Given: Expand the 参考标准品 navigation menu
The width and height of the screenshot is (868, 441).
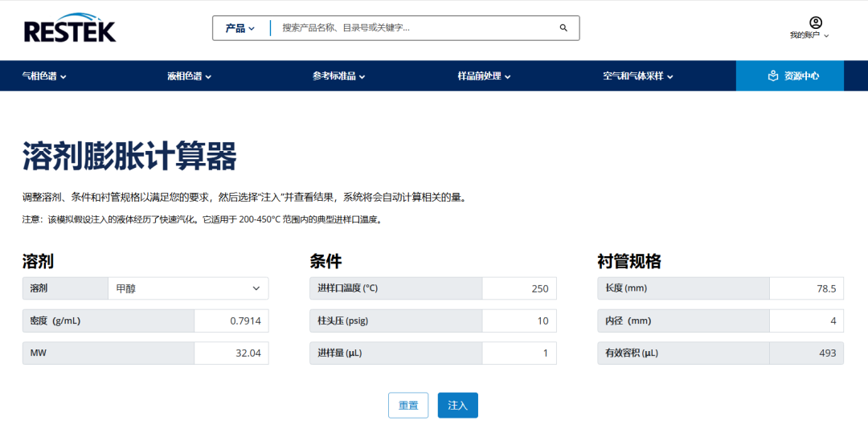Looking at the screenshot, I should [x=339, y=76].
